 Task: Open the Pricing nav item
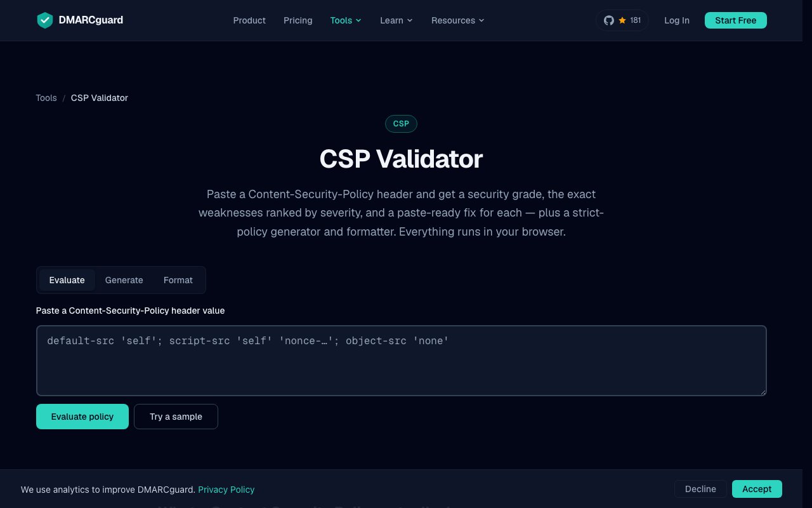coord(298,20)
